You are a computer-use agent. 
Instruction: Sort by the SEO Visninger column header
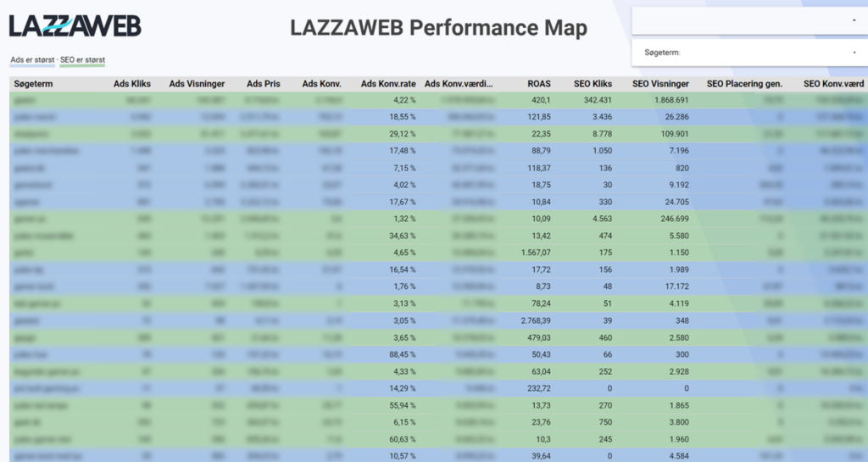coord(660,84)
